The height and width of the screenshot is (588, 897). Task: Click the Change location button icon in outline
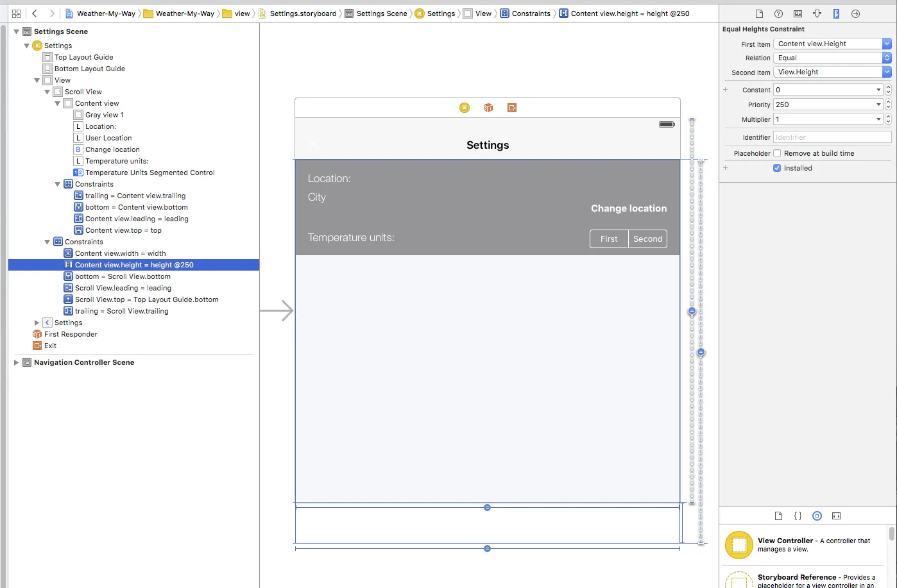click(x=78, y=149)
